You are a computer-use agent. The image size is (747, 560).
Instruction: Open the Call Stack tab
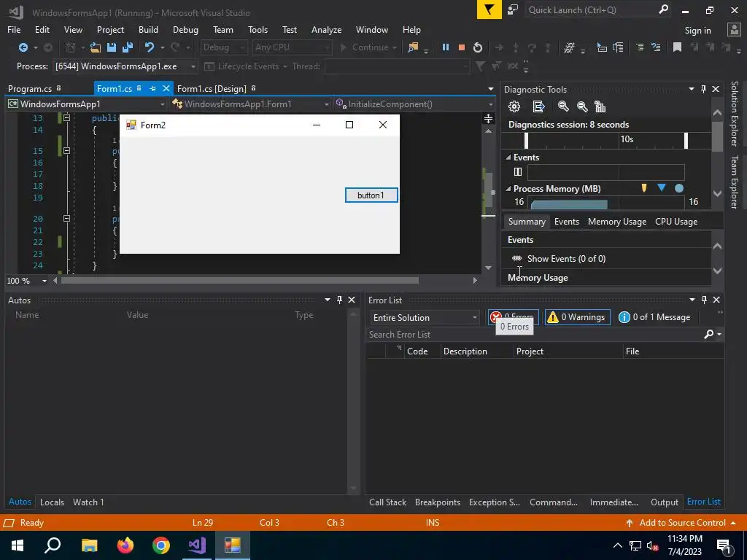(x=388, y=502)
